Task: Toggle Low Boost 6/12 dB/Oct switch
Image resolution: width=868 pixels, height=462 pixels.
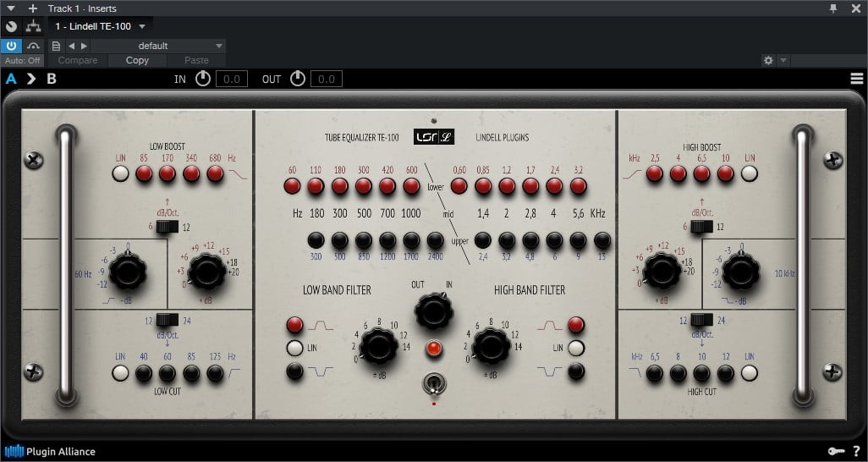Action: 168,227
